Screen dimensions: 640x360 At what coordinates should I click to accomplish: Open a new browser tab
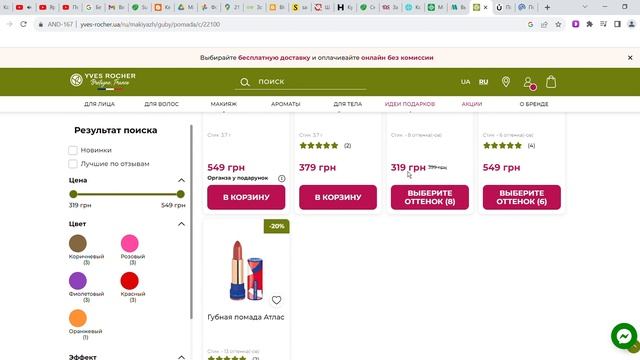point(547,7)
